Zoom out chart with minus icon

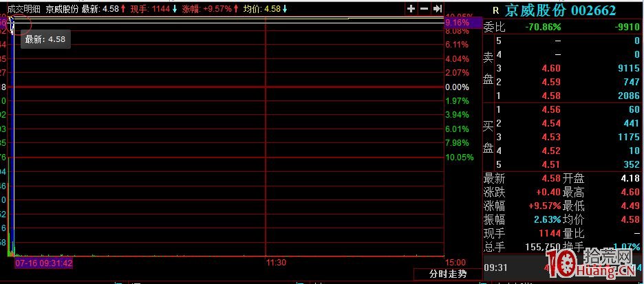click(425, 9)
